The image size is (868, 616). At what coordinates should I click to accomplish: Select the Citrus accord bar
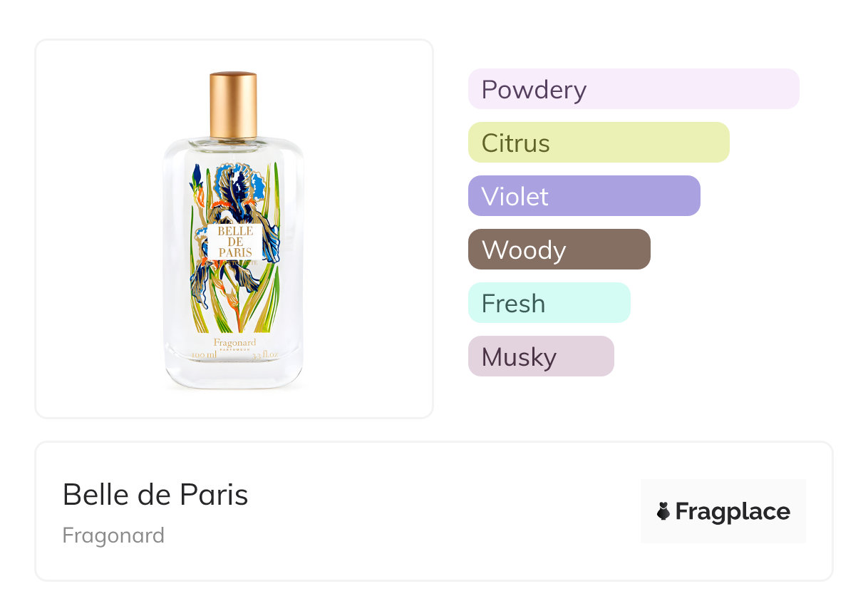[598, 143]
